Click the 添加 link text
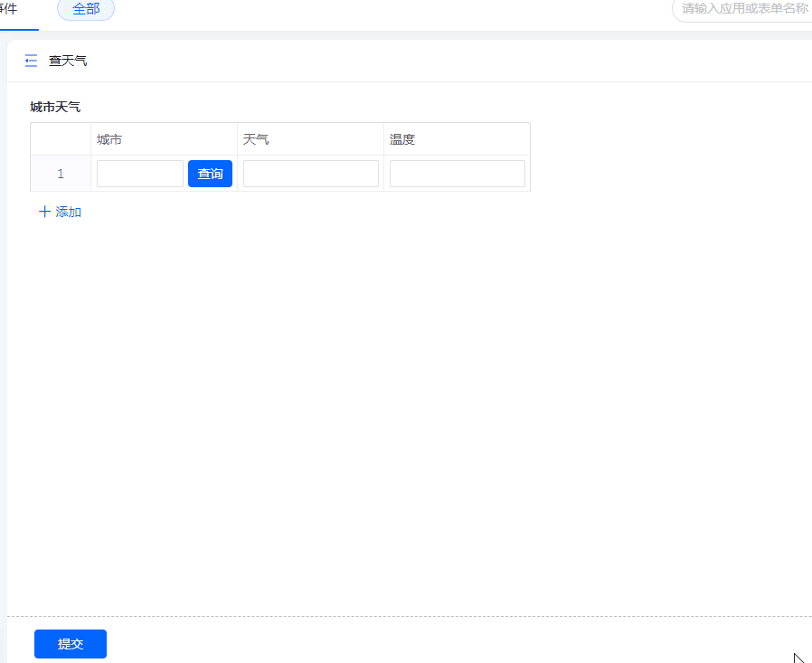Viewport: 812px width, 663px height. [69, 212]
